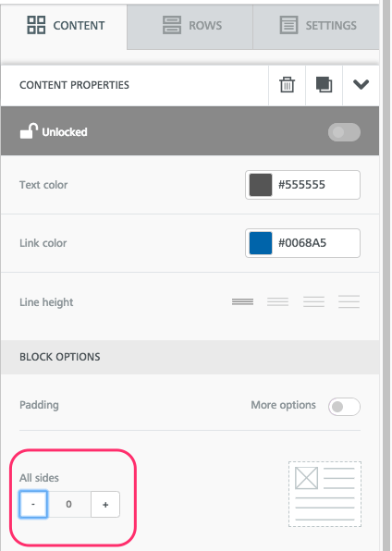Click the text color swatch
The width and height of the screenshot is (392, 551).
click(261, 185)
